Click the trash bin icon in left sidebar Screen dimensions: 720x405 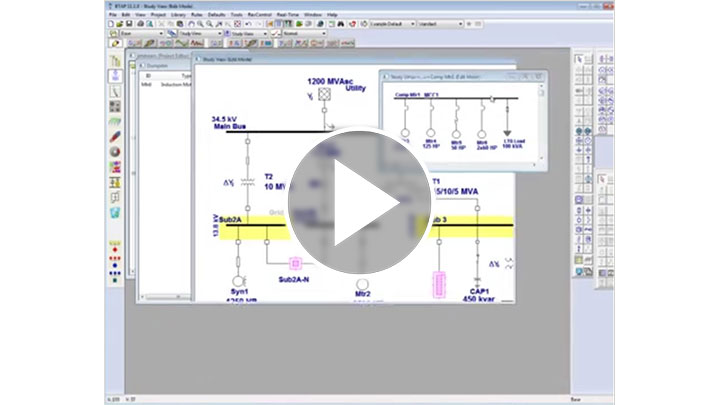point(115,212)
